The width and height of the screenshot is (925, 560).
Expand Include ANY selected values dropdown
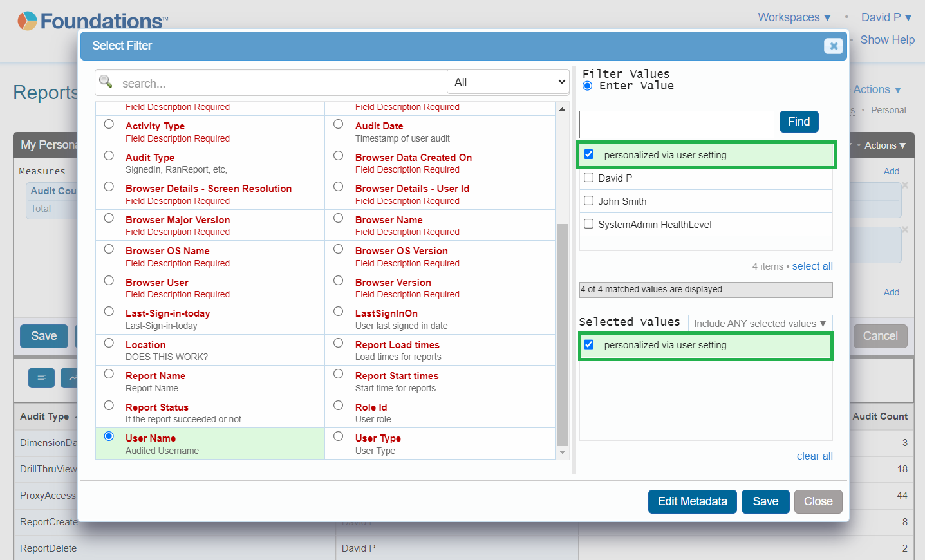[x=760, y=323]
